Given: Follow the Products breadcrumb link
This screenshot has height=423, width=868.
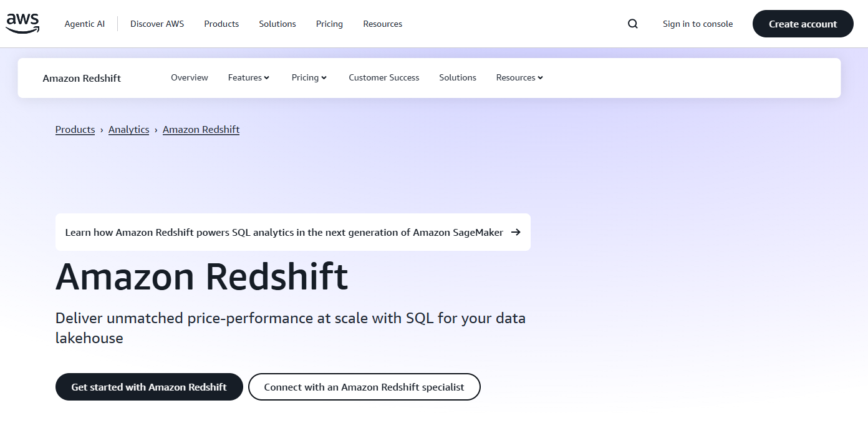Looking at the screenshot, I should [75, 129].
